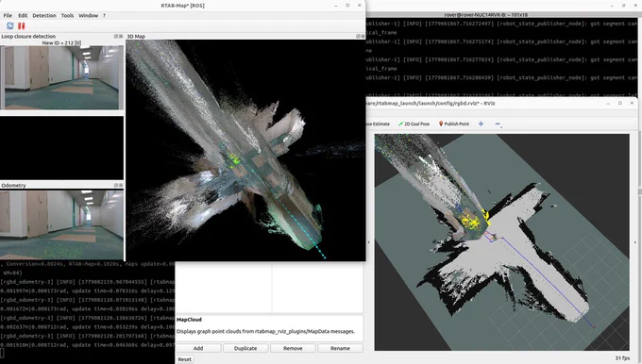
Task: Open the ? help menu
Action: (104, 15)
